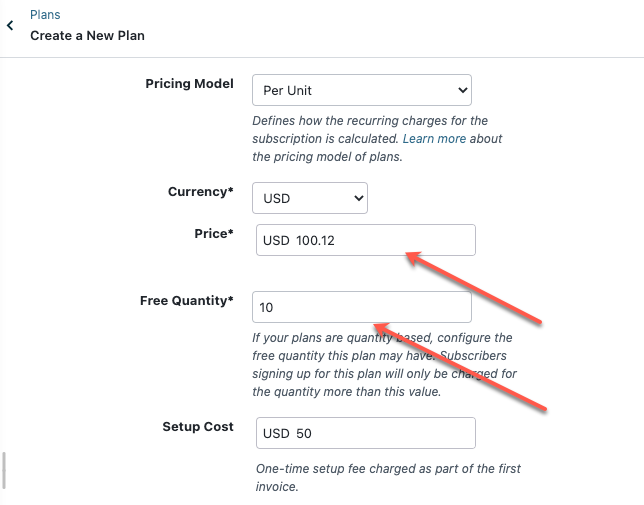The image size is (644, 505).
Task: Click the Currency field label
Action: click(200, 191)
